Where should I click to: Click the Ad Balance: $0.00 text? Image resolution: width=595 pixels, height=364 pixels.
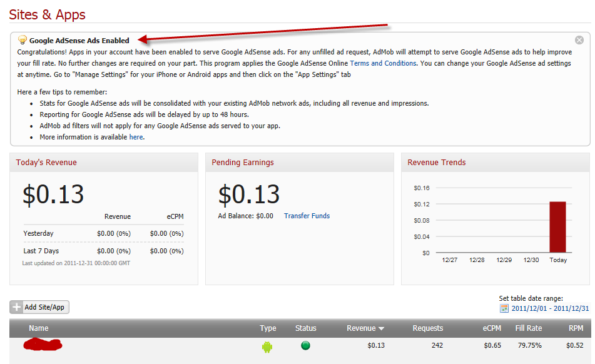[245, 216]
